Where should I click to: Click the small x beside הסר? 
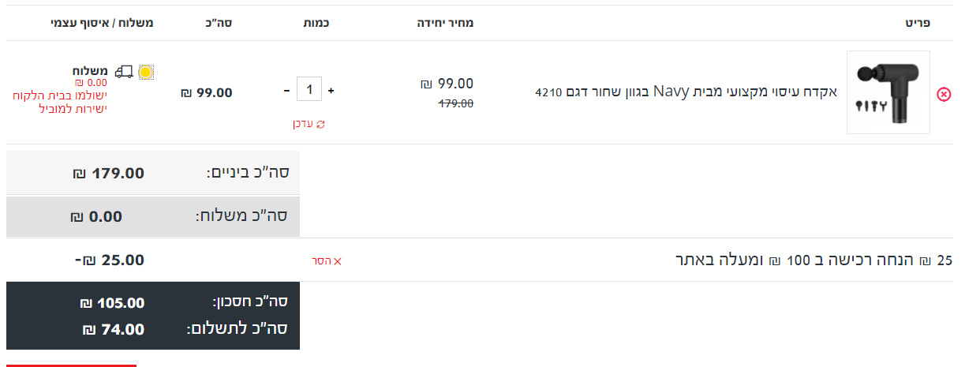[x=339, y=261]
